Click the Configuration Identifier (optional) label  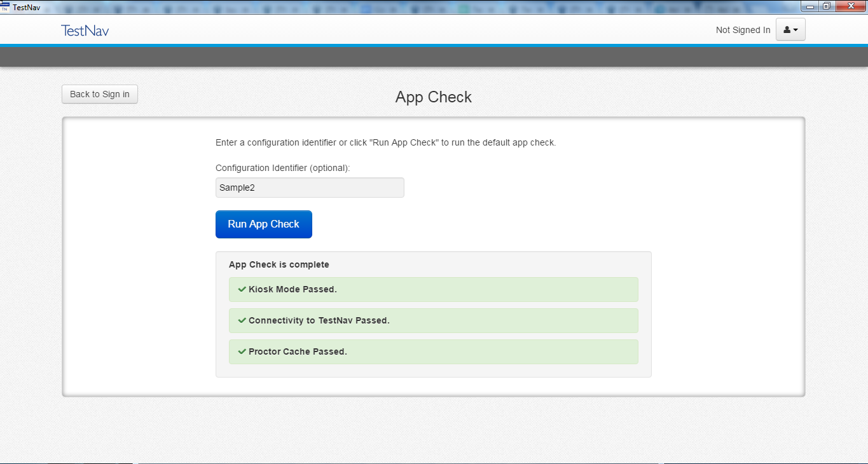pos(282,168)
